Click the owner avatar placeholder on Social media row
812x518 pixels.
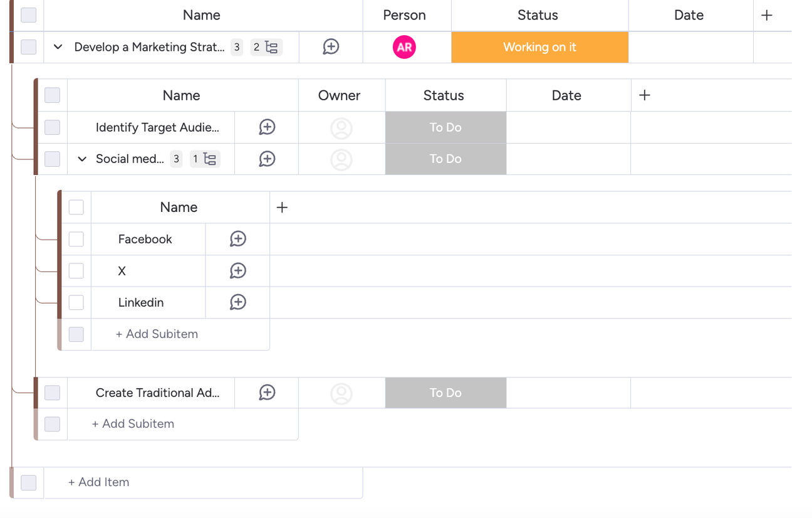[341, 159]
